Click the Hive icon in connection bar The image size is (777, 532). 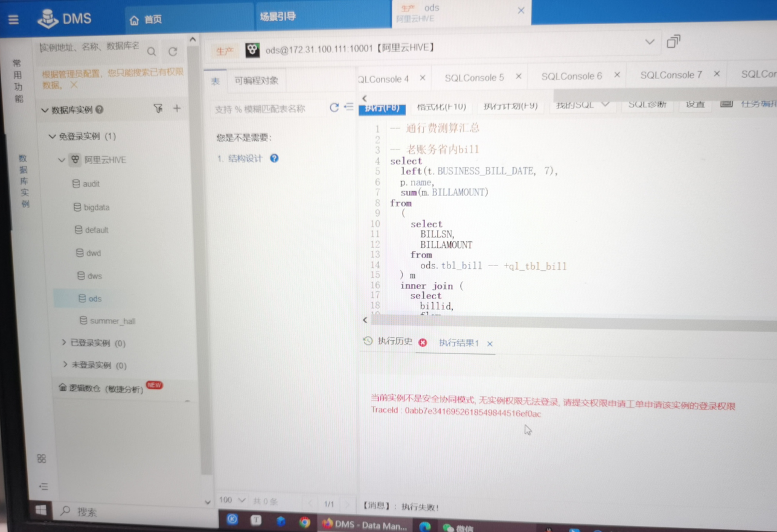click(x=252, y=50)
